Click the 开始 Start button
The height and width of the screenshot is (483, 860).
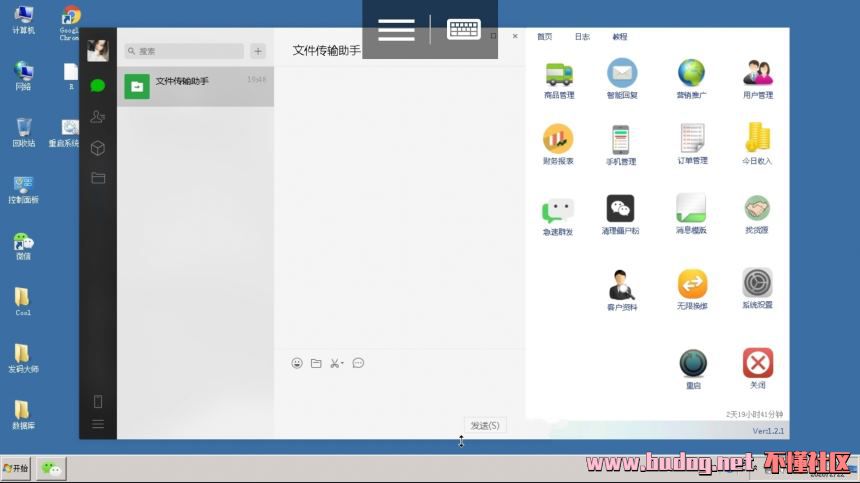click(16, 468)
